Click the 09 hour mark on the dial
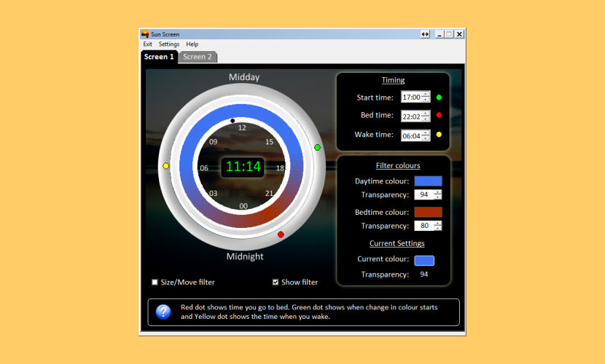This screenshot has height=364, width=605. [x=214, y=142]
